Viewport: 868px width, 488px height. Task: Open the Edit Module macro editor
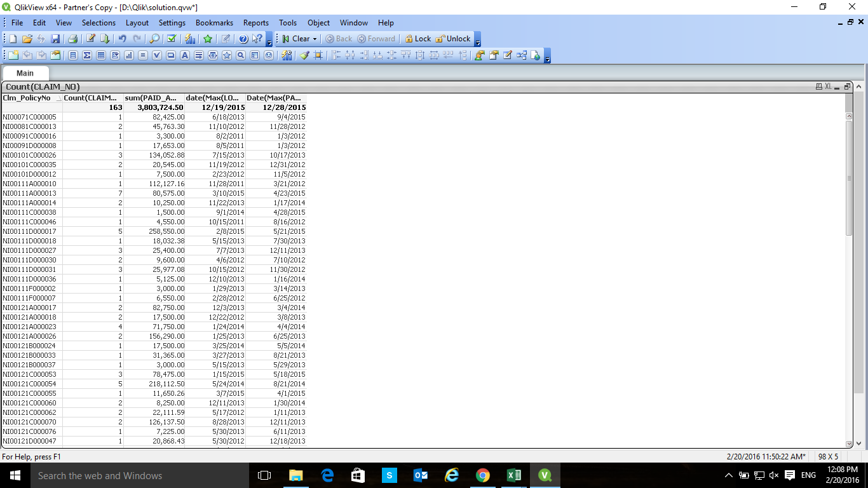508,55
